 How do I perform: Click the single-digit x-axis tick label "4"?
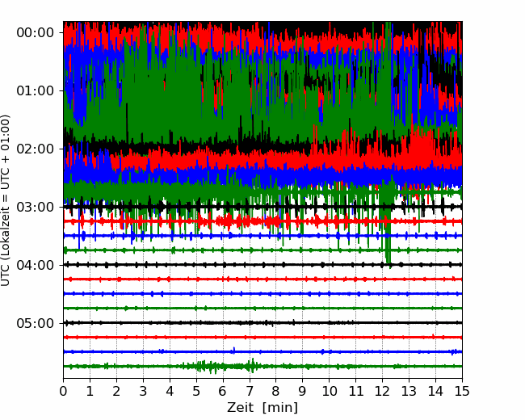[x=170, y=391]
